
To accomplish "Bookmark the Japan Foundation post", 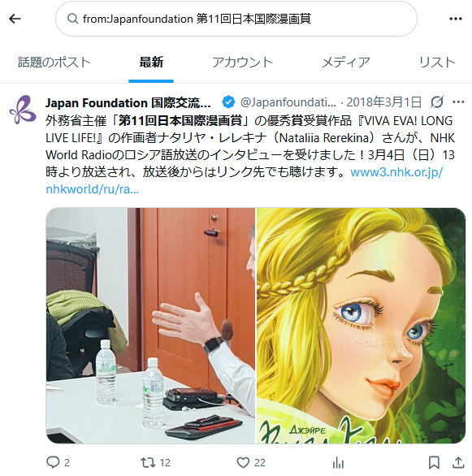I will click(x=434, y=463).
